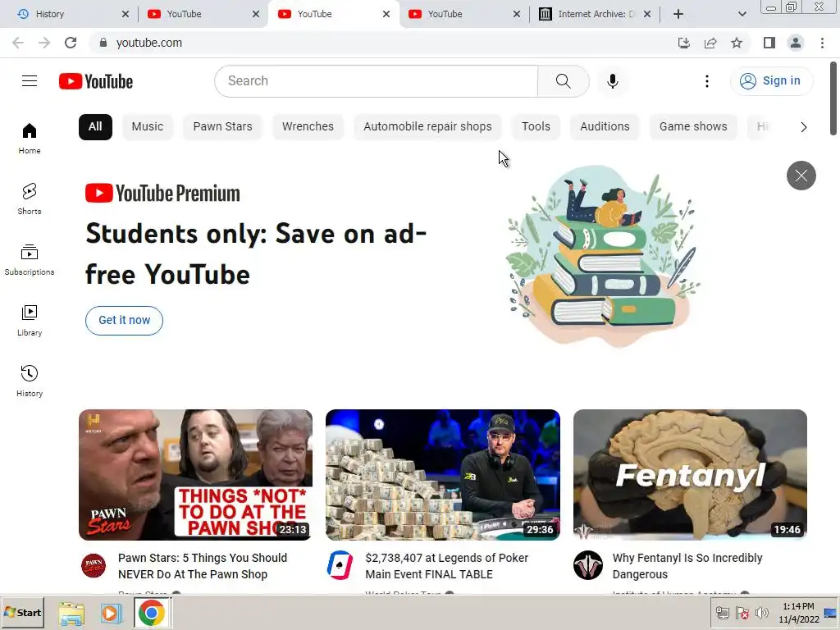Click the Chrome taskbar icon
This screenshot has width=840, height=630.
coord(152,613)
